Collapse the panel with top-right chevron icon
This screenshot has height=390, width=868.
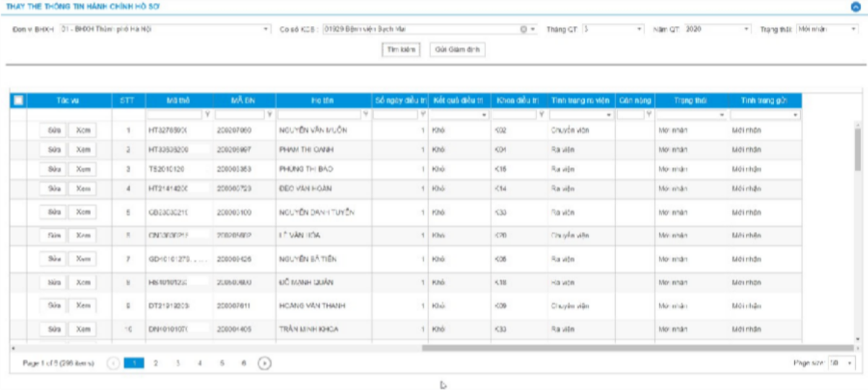[855, 6]
